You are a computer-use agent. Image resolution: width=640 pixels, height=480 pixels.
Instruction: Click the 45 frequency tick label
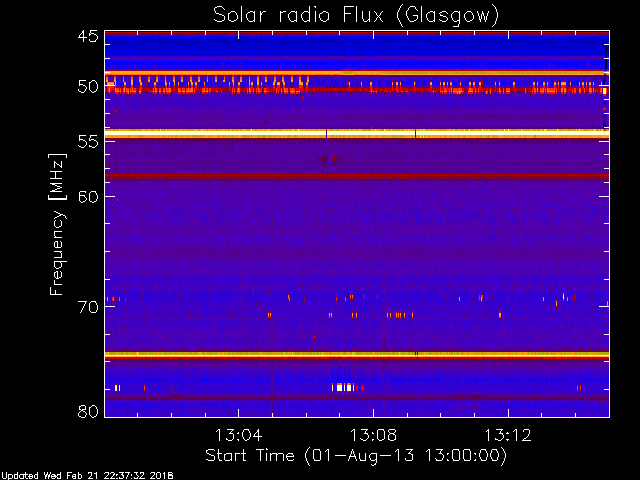coord(88,37)
